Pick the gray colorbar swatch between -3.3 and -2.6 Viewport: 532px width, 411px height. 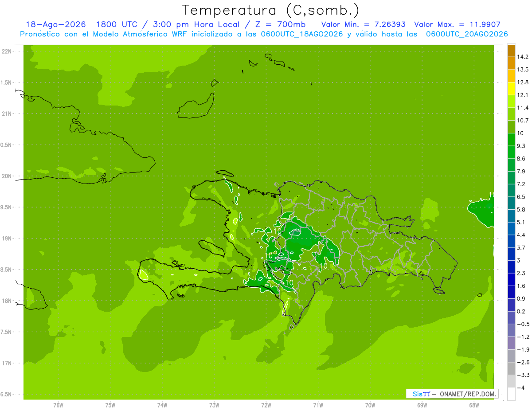click(x=511, y=368)
